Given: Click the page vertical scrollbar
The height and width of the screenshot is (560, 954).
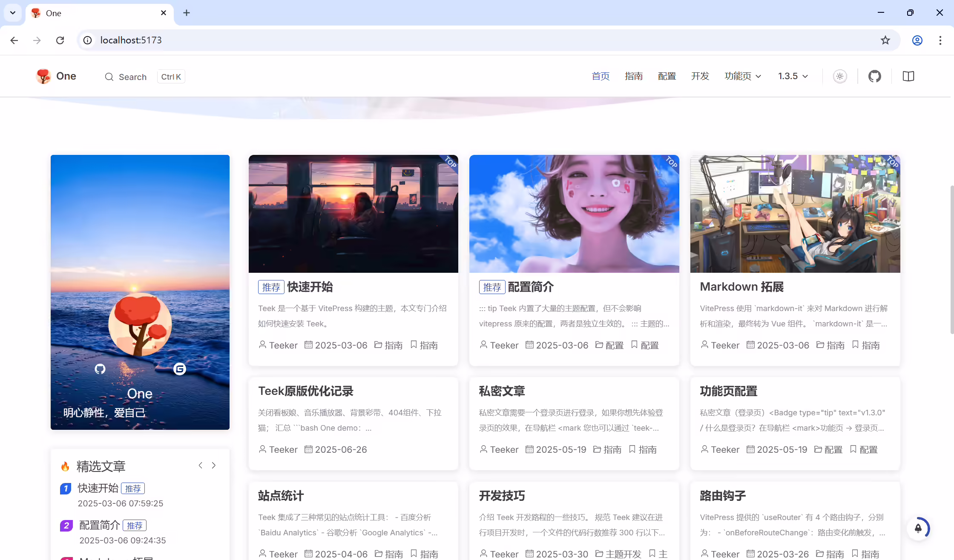Looking at the screenshot, I should tap(951, 260).
